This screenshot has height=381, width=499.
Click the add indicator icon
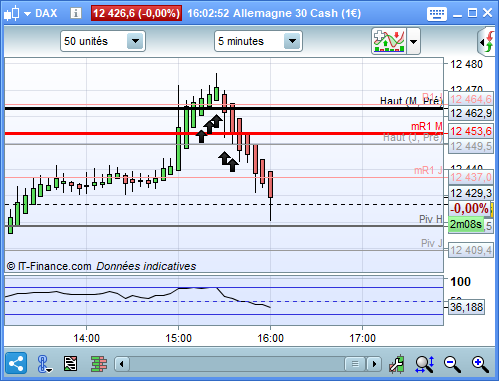pyautogui.click(x=389, y=41)
